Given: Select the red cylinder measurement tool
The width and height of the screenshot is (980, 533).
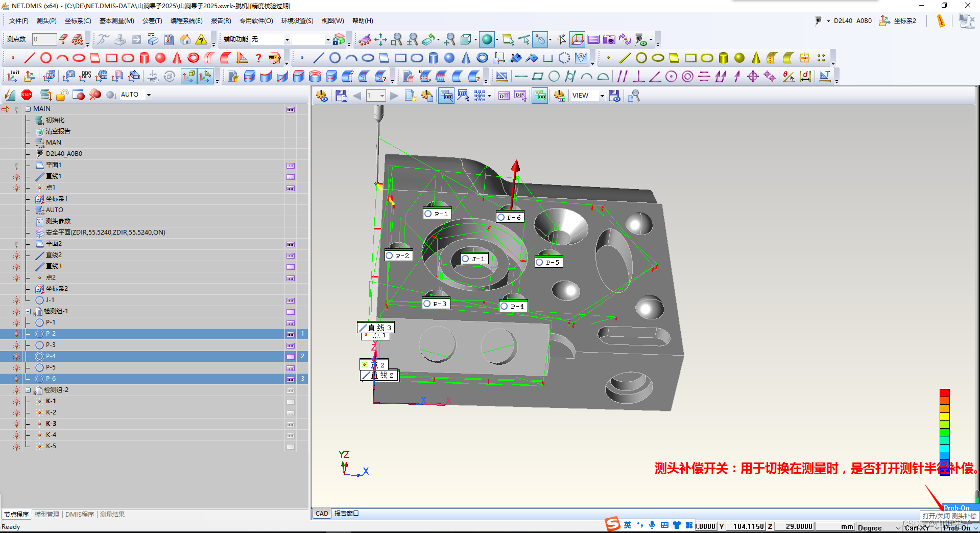Looking at the screenshot, I should [145, 58].
